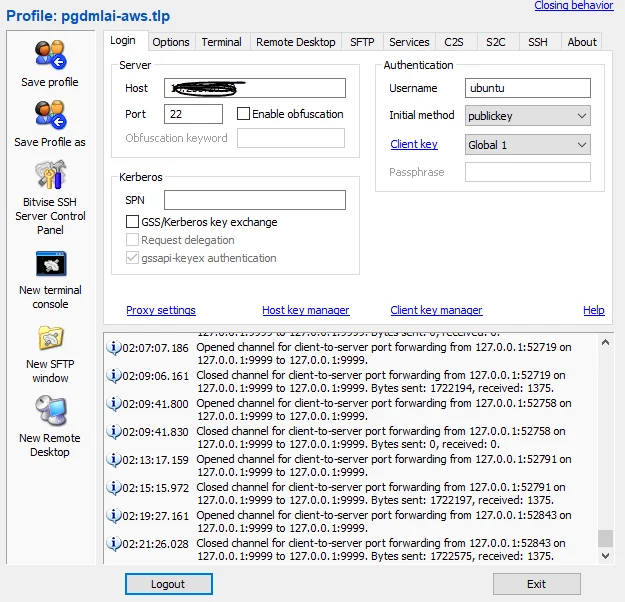Open the Proxy settings link

(x=161, y=310)
